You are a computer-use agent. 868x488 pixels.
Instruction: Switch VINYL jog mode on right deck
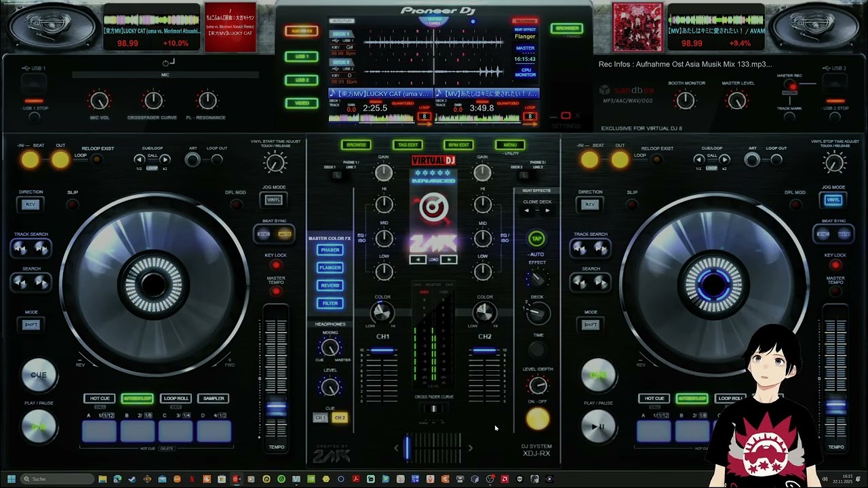pyautogui.click(x=833, y=200)
